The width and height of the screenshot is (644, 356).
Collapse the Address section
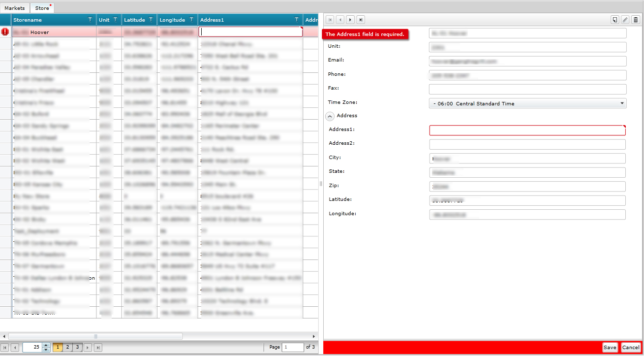coord(330,116)
